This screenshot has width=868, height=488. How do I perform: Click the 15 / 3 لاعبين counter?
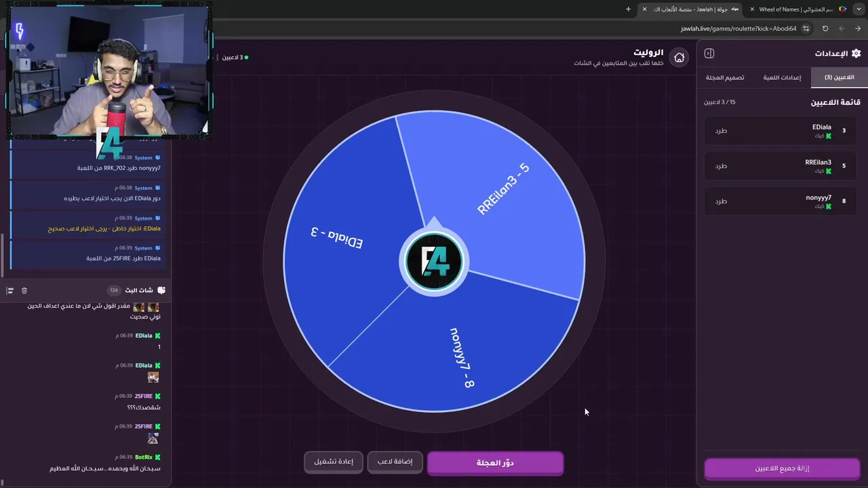(x=719, y=102)
